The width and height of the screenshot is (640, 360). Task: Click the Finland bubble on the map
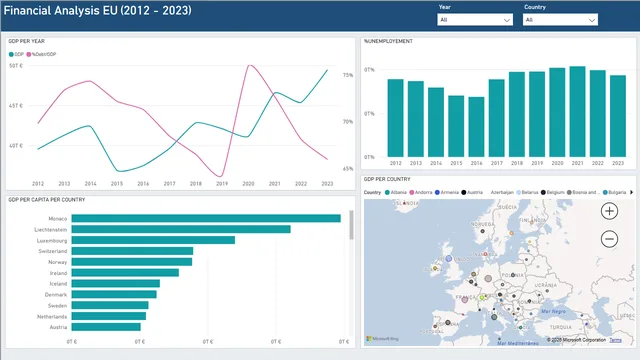click(x=532, y=222)
